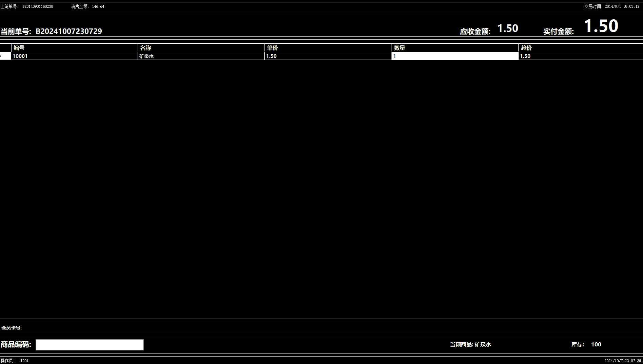Viewport: 643px width, 364px height.
Task: Click the 单价 column header
Action: 328,48
